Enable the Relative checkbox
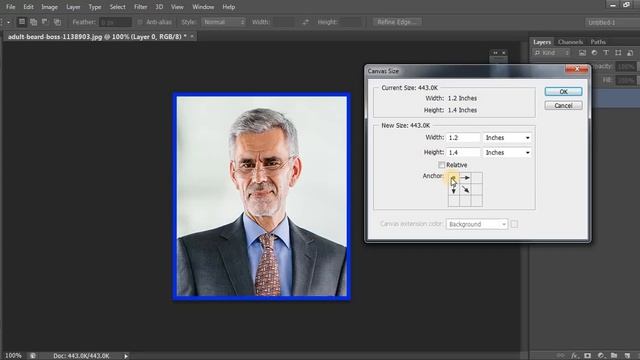The image size is (640, 360). (x=441, y=165)
